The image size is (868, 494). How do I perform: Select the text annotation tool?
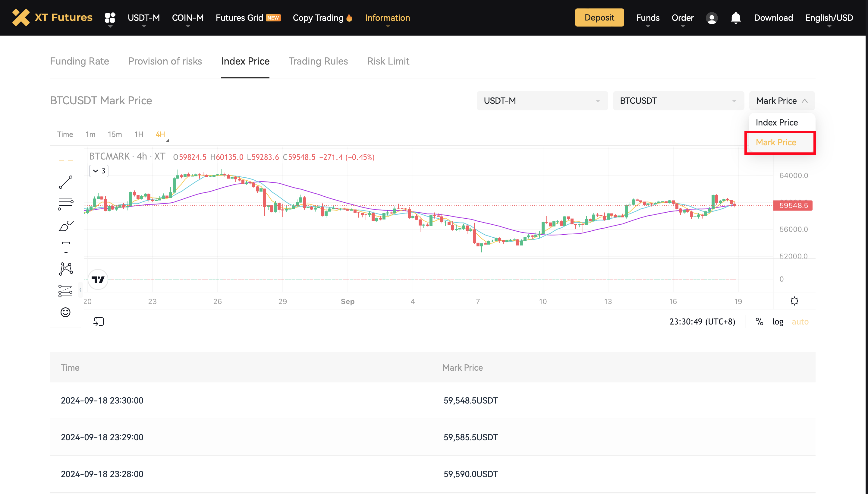pyautogui.click(x=65, y=247)
